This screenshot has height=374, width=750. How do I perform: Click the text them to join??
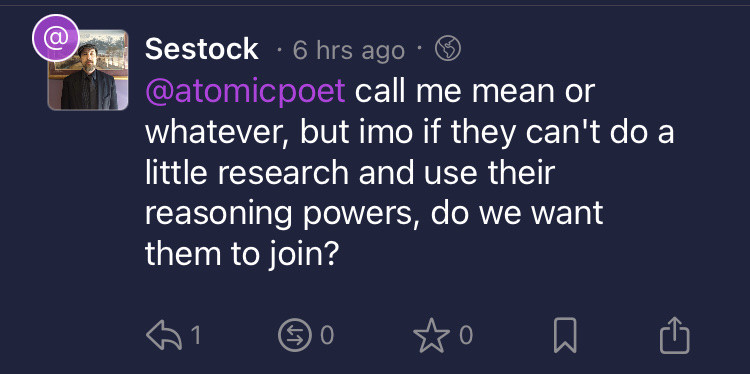242,255
